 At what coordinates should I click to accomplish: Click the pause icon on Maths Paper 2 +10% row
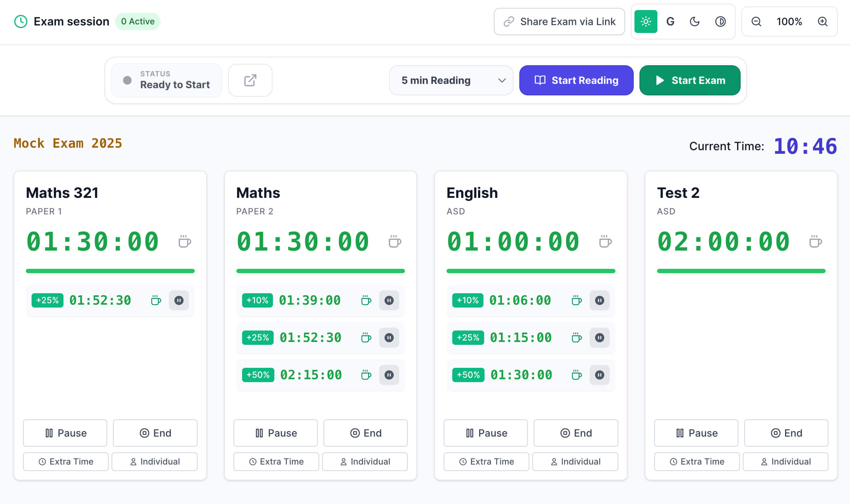389,300
